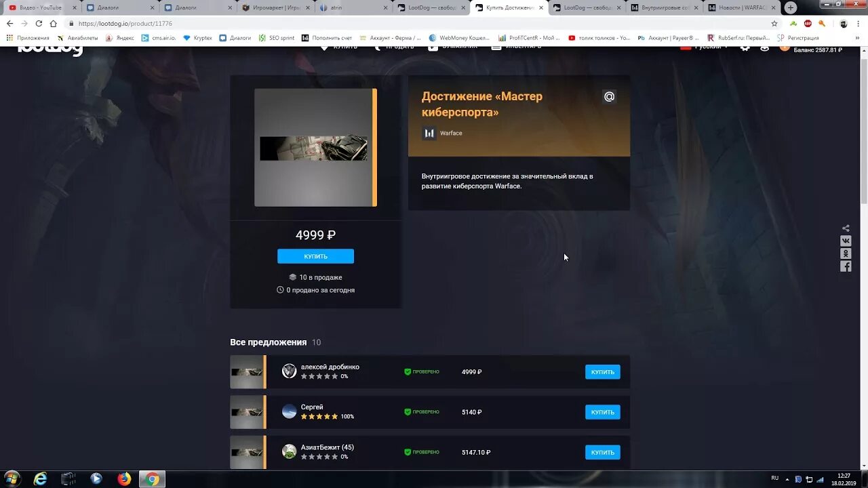
Task: Click the large product image
Action: (x=315, y=147)
